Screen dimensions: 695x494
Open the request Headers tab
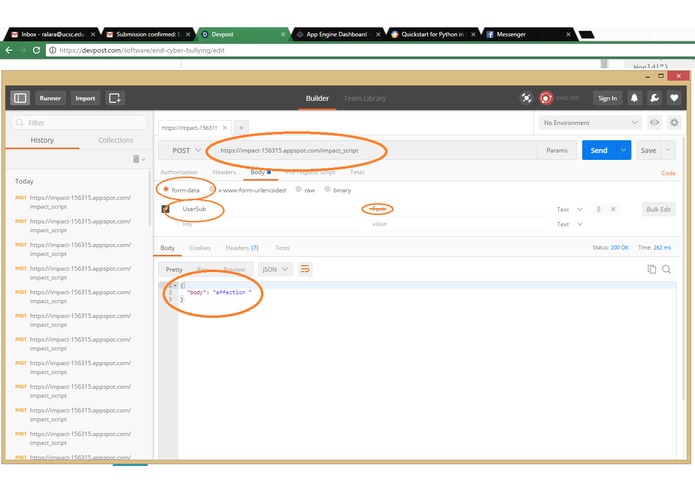click(x=224, y=172)
